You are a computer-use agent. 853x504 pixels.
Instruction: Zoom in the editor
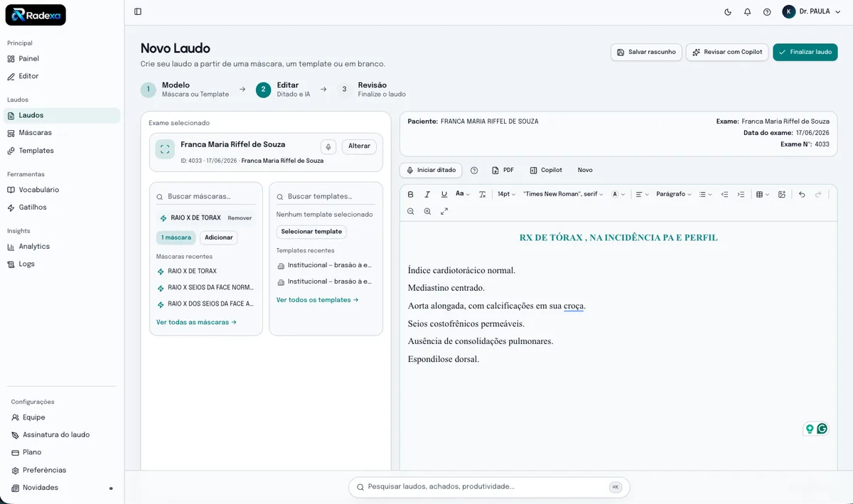tap(427, 211)
